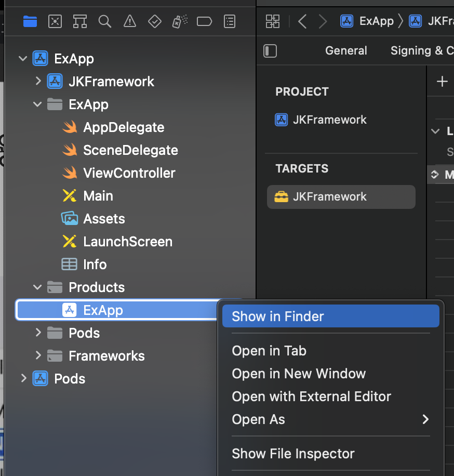Open the SceneDelegate swift file

[130, 150]
